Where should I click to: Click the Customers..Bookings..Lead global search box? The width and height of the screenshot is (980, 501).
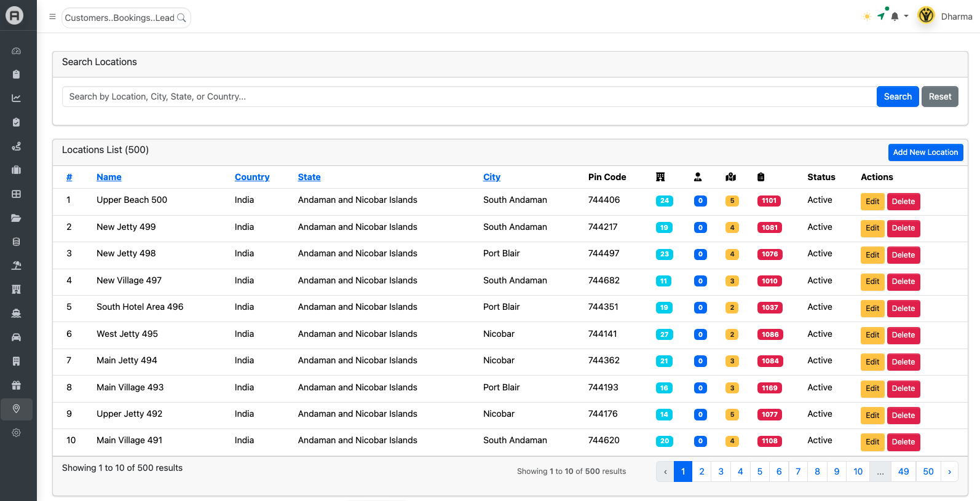pyautogui.click(x=126, y=18)
